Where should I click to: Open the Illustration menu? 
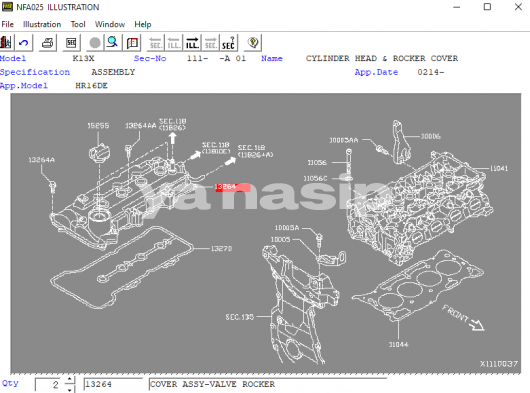coord(42,24)
